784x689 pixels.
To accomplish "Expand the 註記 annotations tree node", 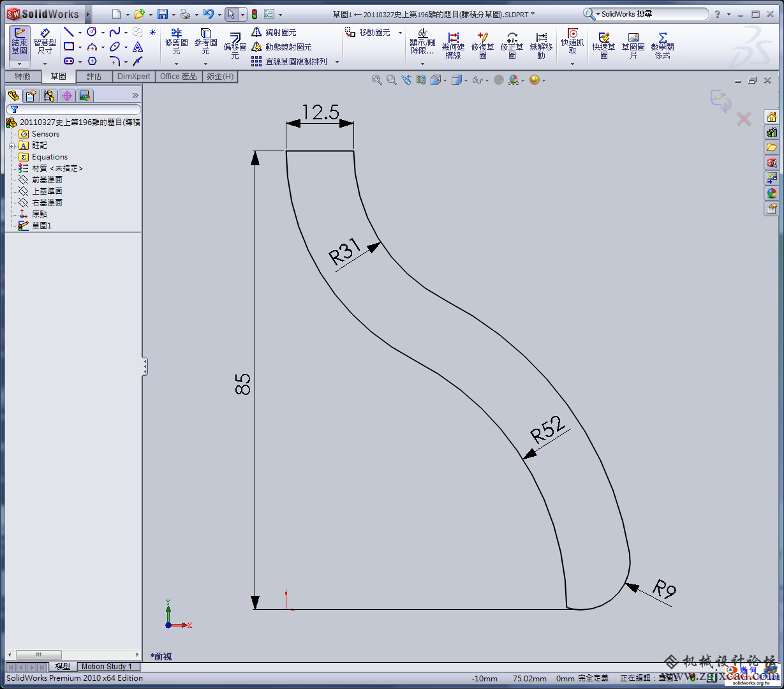I will [x=12, y=145].
